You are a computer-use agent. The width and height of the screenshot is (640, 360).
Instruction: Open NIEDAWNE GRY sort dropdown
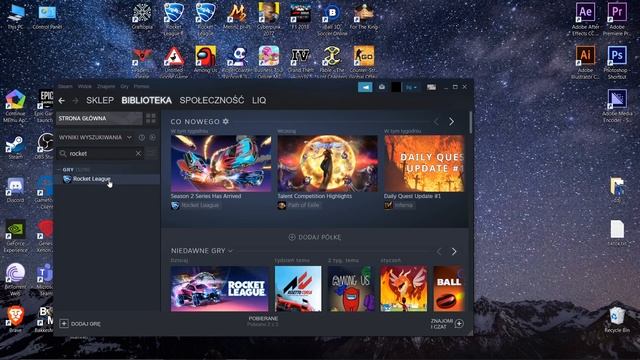(231, 251)
